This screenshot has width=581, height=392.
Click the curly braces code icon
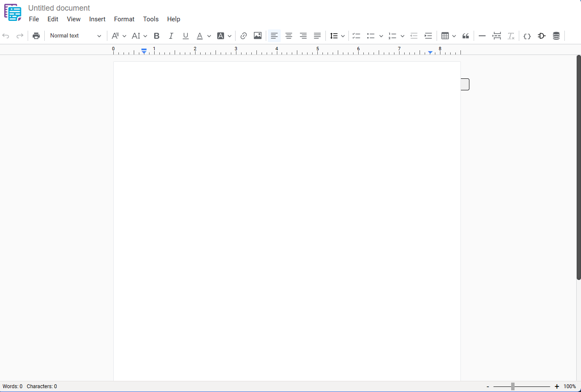[x=527, y=36]
